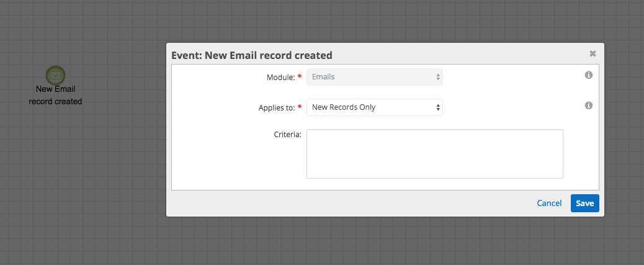Click the 'Applies to:' field label
This screenshot has width=644, height=265.
tap(277, 108)
